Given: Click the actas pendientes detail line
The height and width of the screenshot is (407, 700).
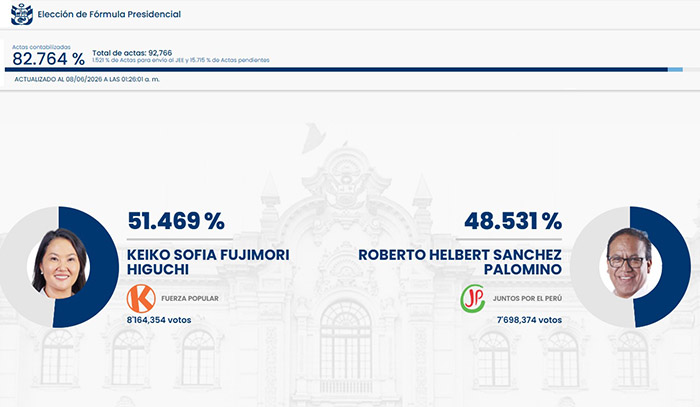Looking at the screenshot, I should [x=181, y=60].
